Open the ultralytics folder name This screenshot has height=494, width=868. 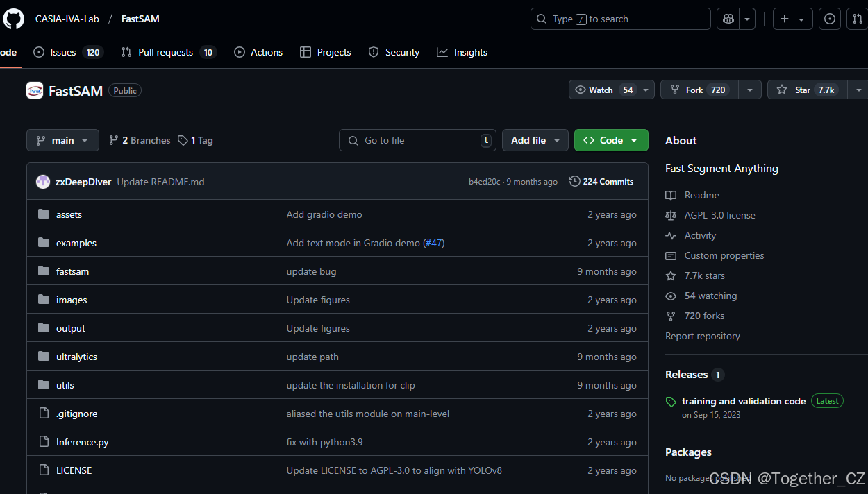coord(76,357)
